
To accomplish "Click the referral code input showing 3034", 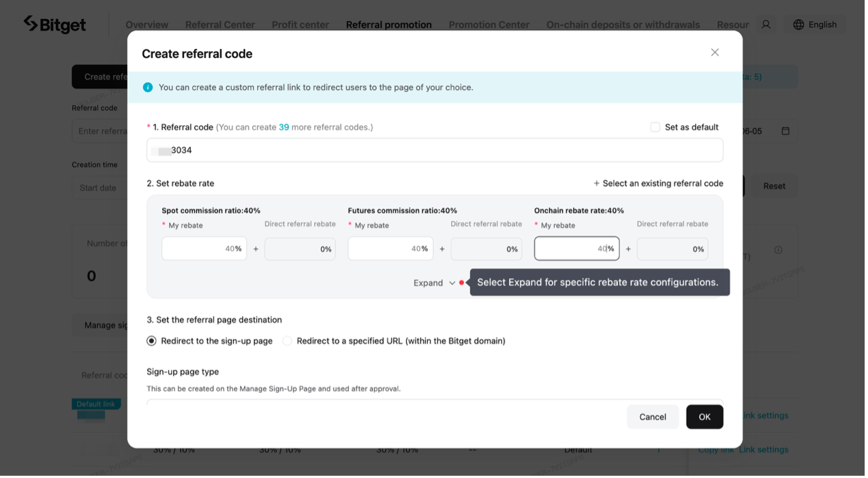I will (x=435, y=150).
